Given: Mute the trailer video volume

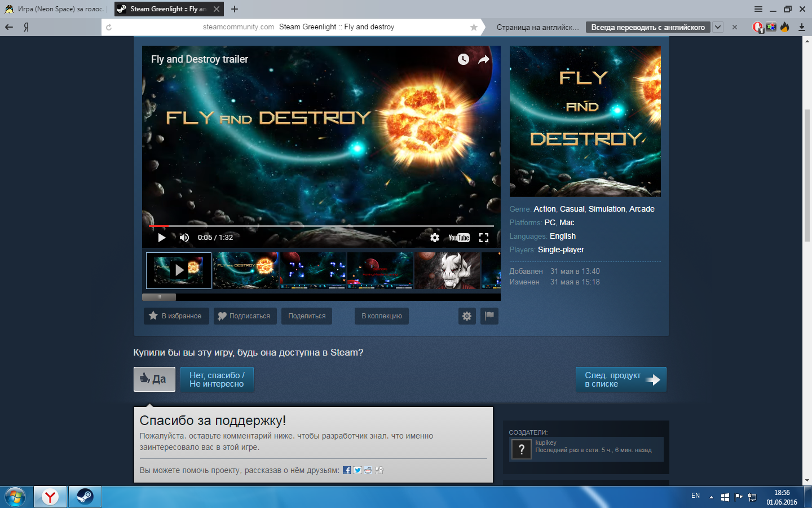Looking at the screenshot, I should [x=184, y=238].
